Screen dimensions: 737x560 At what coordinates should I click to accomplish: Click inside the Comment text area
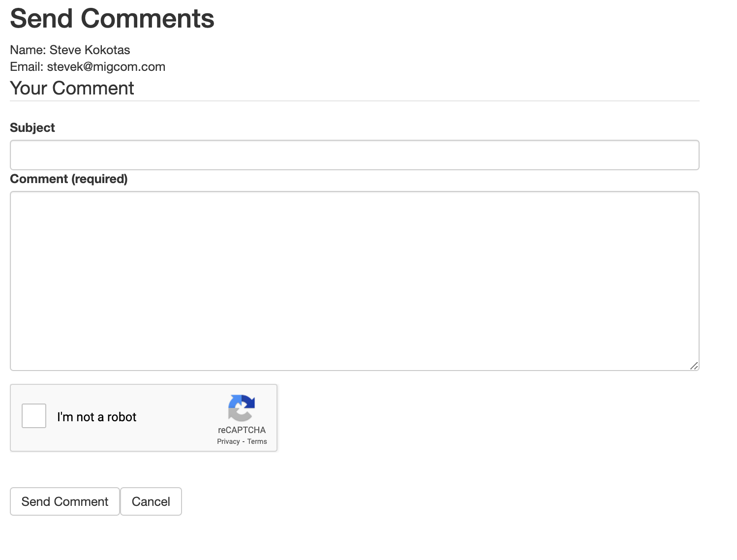coord(354,281)
